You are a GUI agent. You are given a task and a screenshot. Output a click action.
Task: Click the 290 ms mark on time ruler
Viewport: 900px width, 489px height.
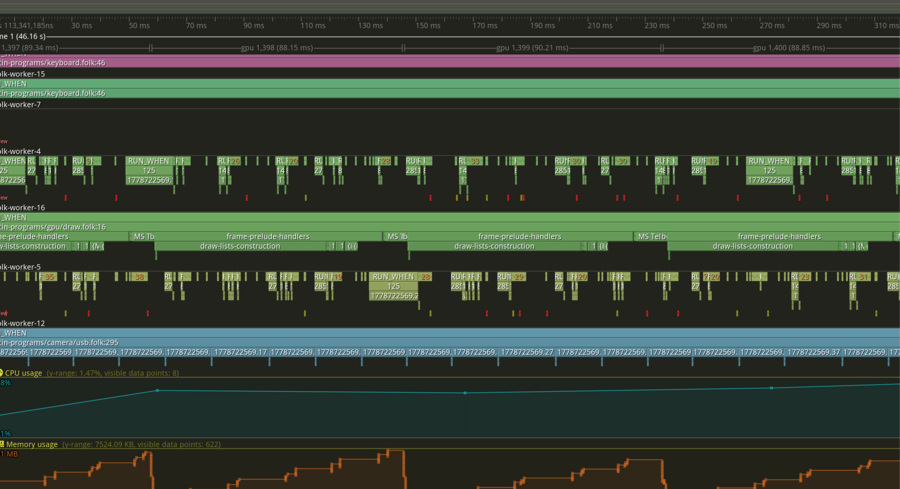(829, 25)
